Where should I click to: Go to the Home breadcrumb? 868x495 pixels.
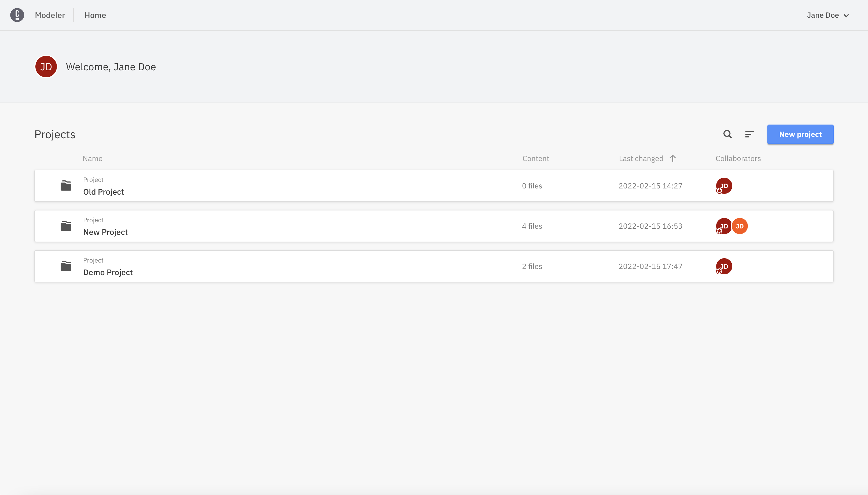[x=95, y=15]
